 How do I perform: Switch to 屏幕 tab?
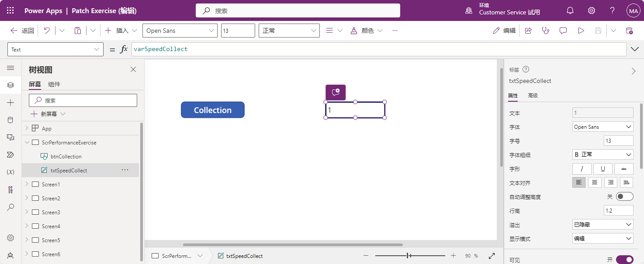coord(35,84)
